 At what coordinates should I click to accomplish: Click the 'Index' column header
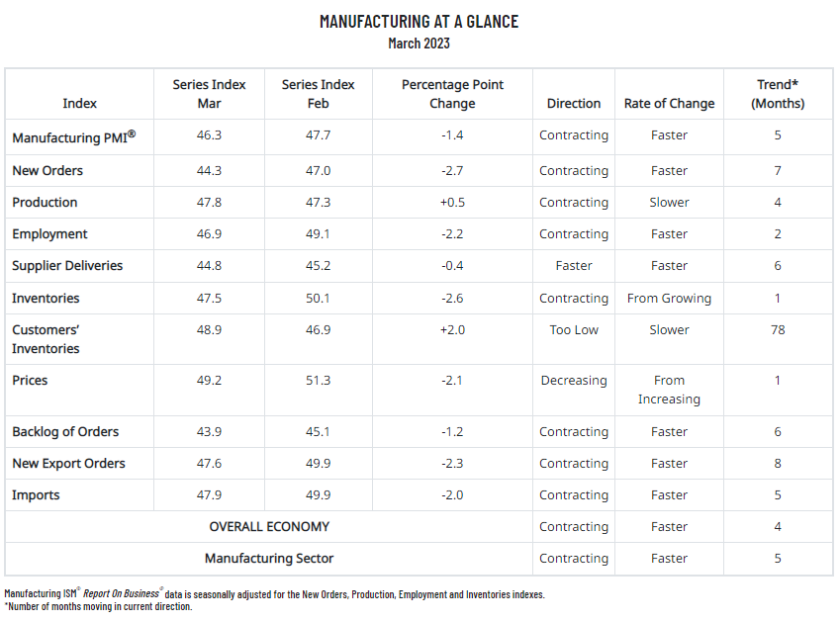(x=79, y=103)
